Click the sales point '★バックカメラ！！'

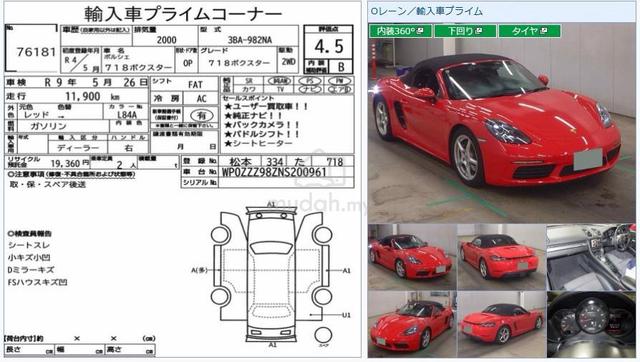tap(262, 125)
